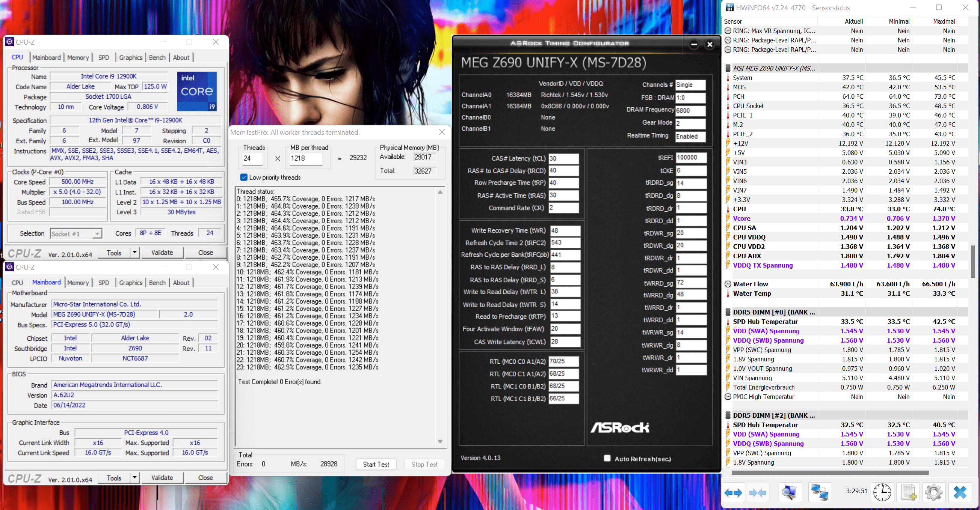
Task: Start logging with the spreadsheet plus icon
Action: (909, 493)
